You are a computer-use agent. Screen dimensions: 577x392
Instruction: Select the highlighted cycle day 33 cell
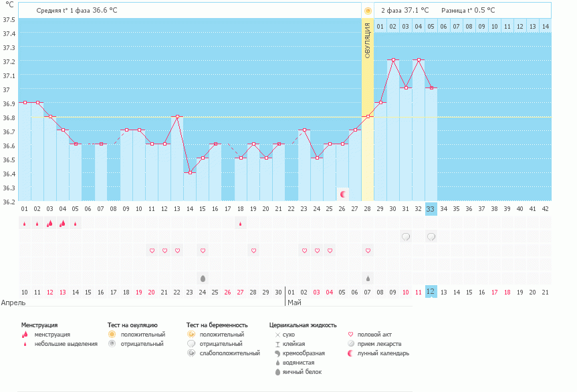point(431,208)
